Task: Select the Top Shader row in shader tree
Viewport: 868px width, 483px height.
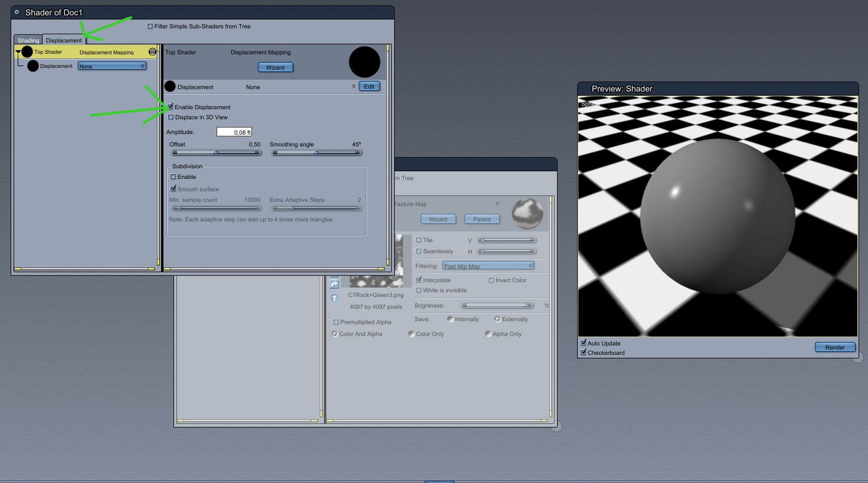Action: [86, 52]
